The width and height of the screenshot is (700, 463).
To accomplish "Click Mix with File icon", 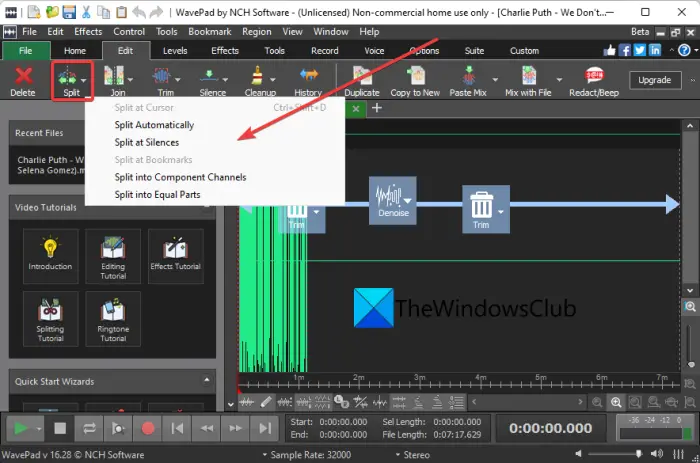I will point(529,76).
